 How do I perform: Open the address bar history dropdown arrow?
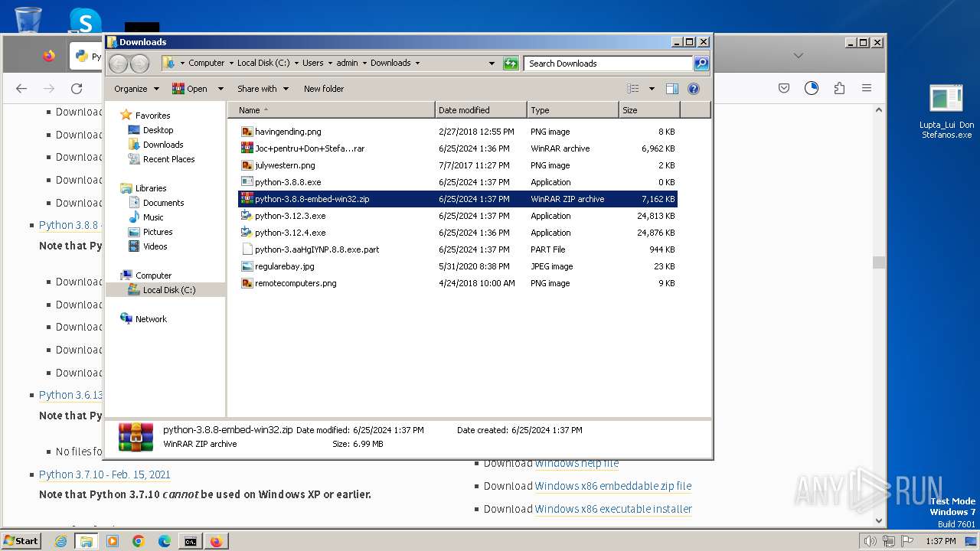[x=492, y=64]
